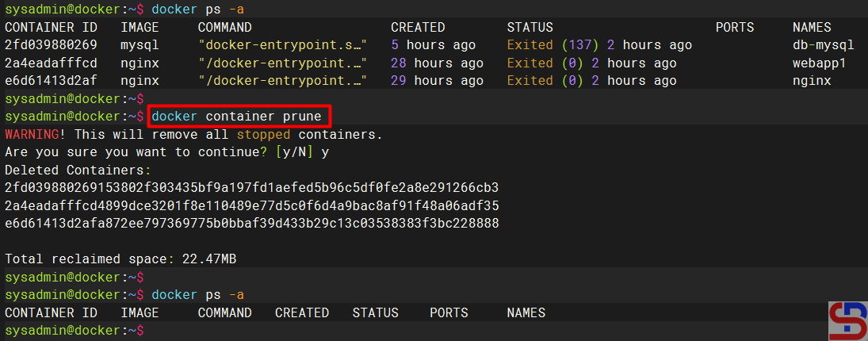This screenshot has width=868, height=341.
Task: Click the CREATED header in the bottom table
Action: point(301,312)
